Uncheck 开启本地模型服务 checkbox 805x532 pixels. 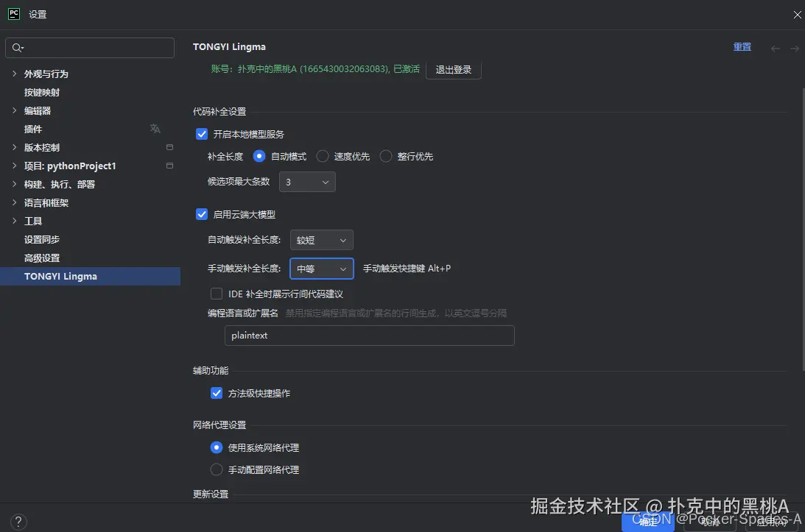(x=202, y=135)
